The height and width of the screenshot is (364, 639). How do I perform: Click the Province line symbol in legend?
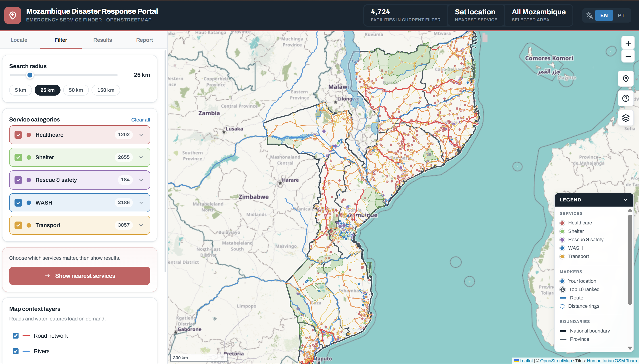point(563,339)
